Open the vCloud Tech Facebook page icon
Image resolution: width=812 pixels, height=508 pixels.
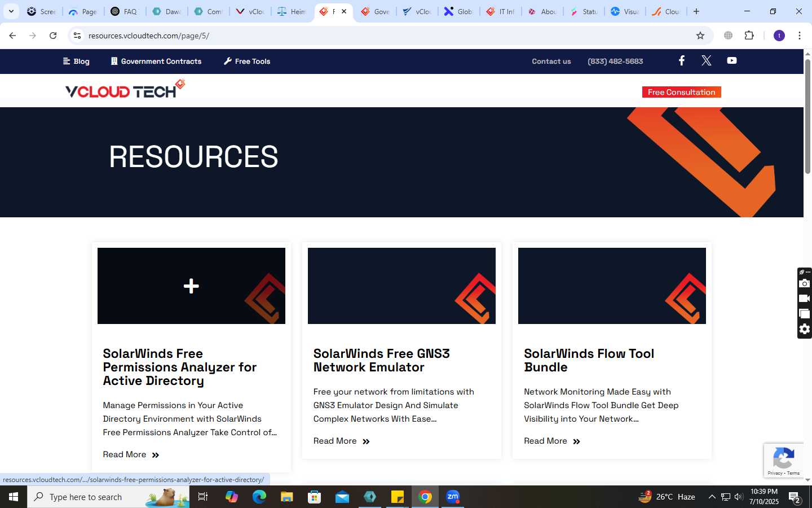pyautogui.click(x=681, y=60)
